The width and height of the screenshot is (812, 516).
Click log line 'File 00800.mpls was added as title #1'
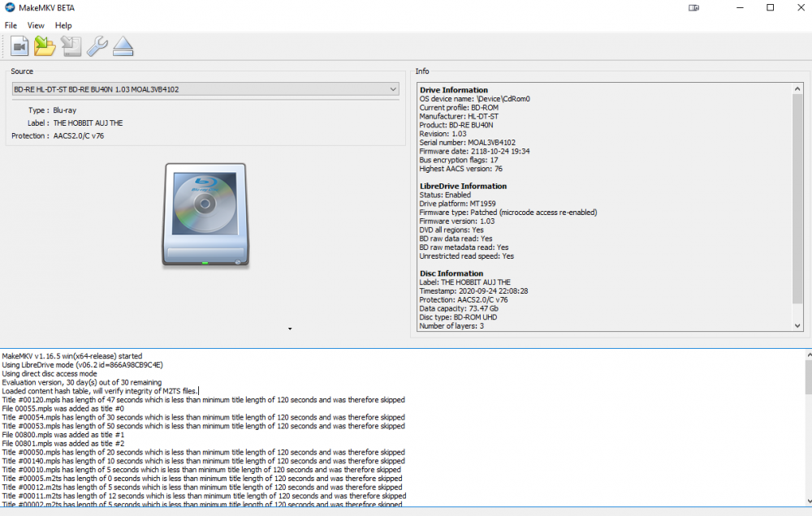[63, 435]
